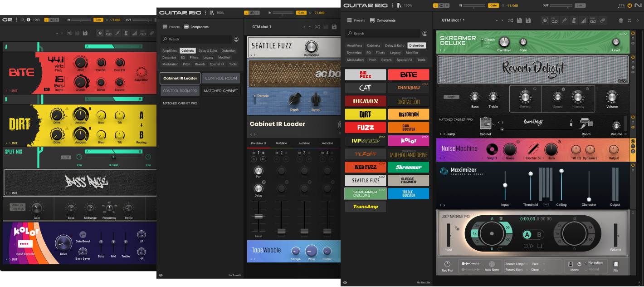
Task: Choose Cabinet IR Loader component
Action: coord(180,78)
